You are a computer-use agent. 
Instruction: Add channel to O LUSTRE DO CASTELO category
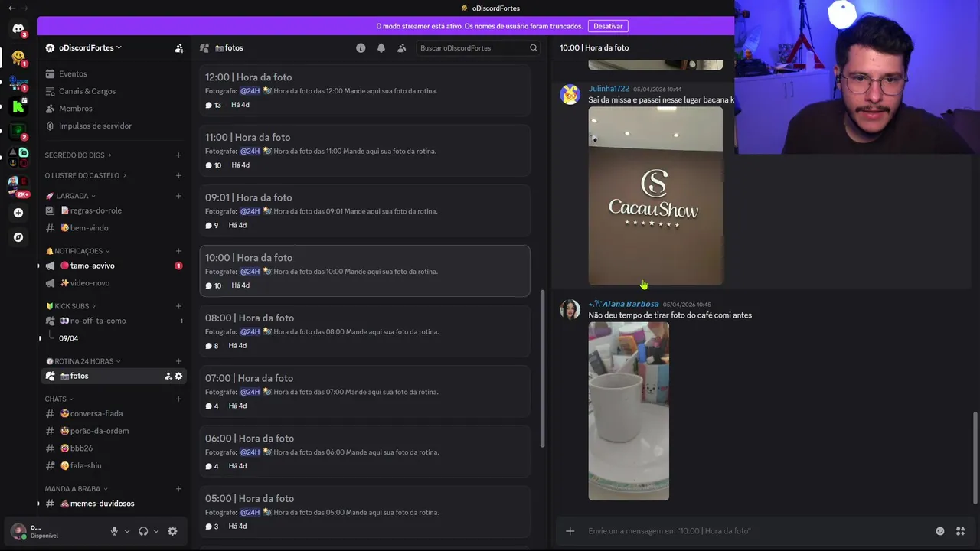[x=178, y=175]
